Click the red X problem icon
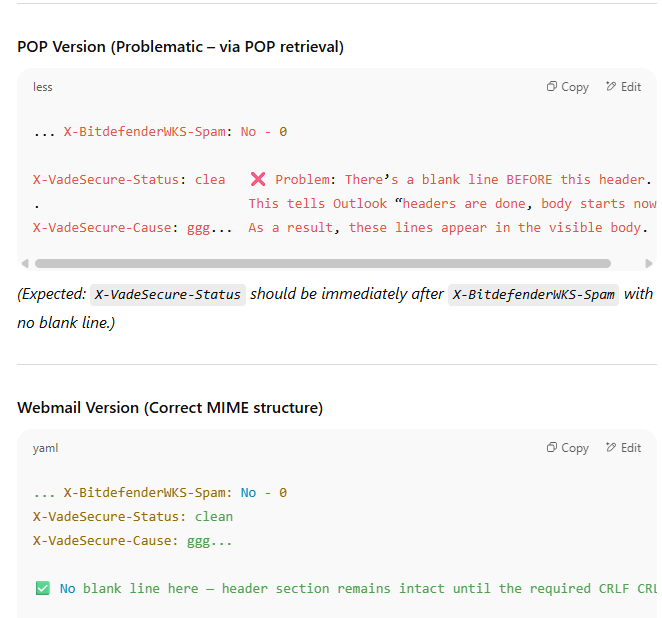The width and height of the screenshot is (662, 618). coord(258,179)
